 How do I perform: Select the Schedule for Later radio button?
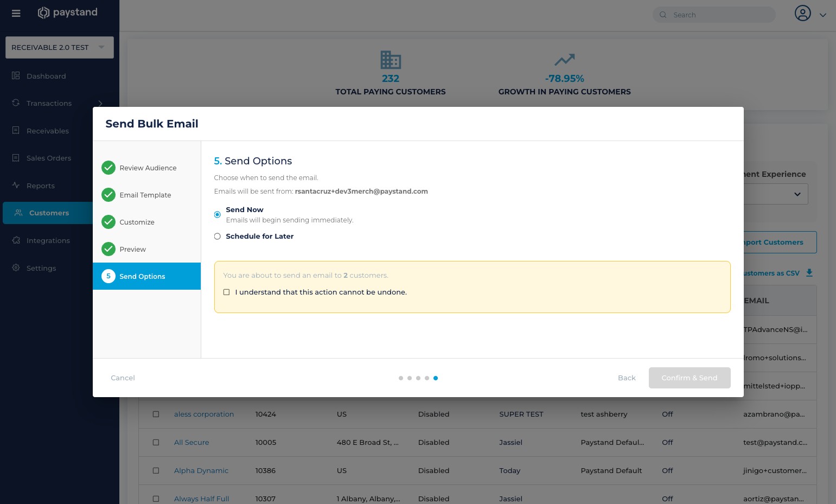[x=218, y=237]
